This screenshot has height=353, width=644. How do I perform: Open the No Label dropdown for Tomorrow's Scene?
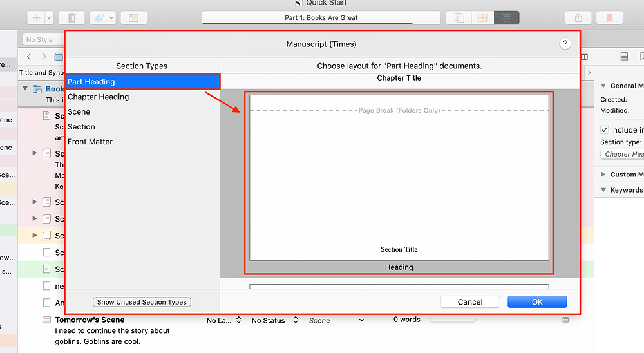pos(224,321)
